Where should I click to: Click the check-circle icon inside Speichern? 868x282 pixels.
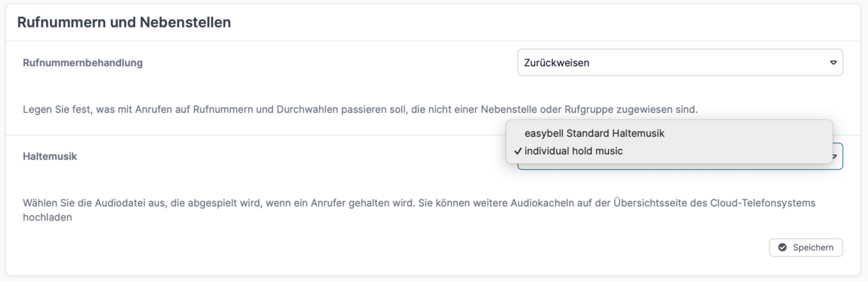click(783, 247)
